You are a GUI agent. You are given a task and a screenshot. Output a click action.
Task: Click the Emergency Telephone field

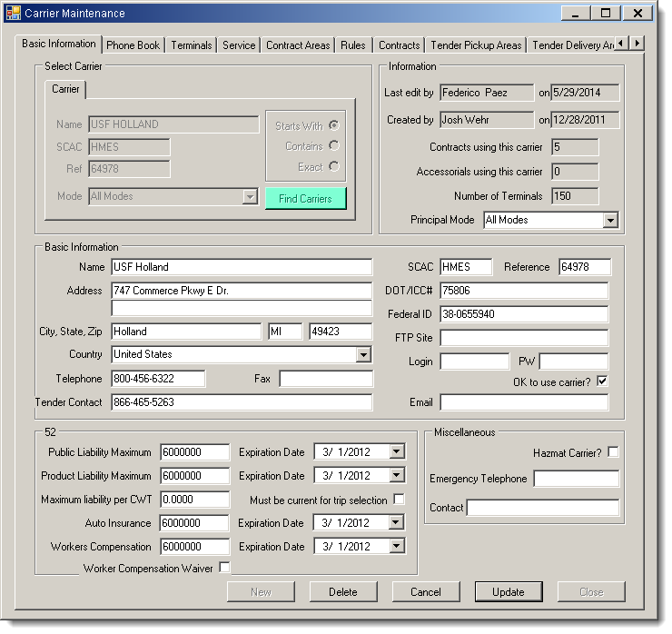(577, 479)
